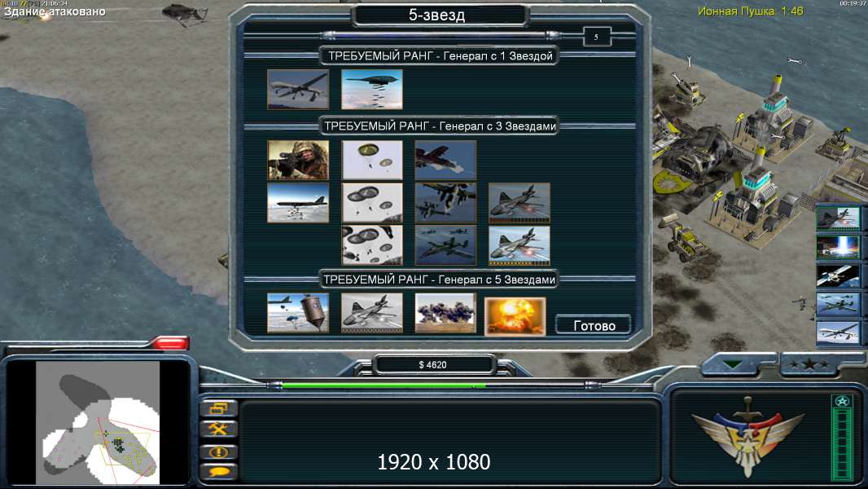
Task: Click the radar minimap base area
Action: coord(98,422)
